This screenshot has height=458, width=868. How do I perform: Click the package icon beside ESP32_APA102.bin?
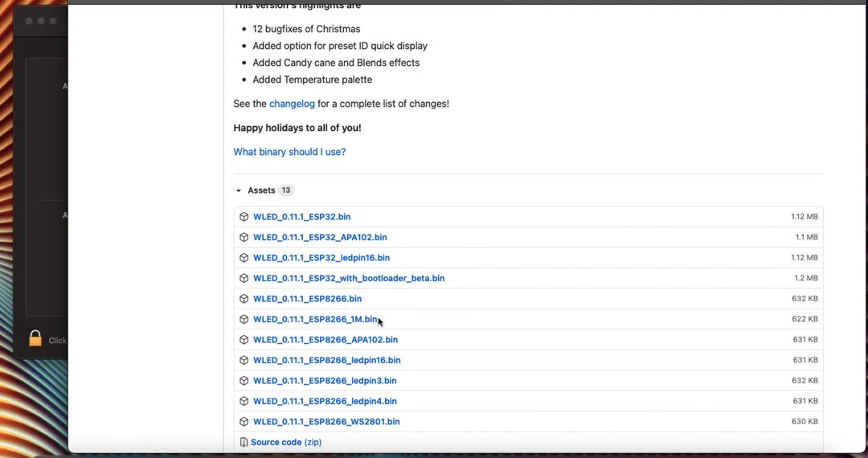click(x=244, y=237)
